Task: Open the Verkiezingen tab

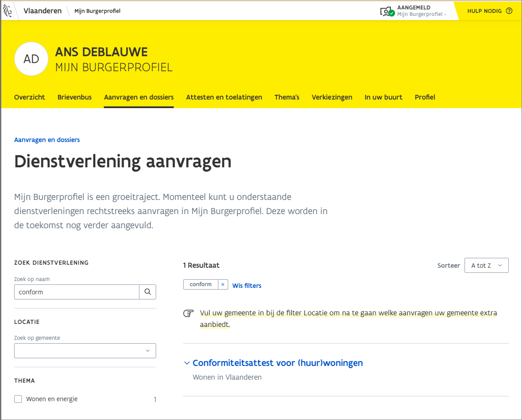Action: [x=332, y=97]
